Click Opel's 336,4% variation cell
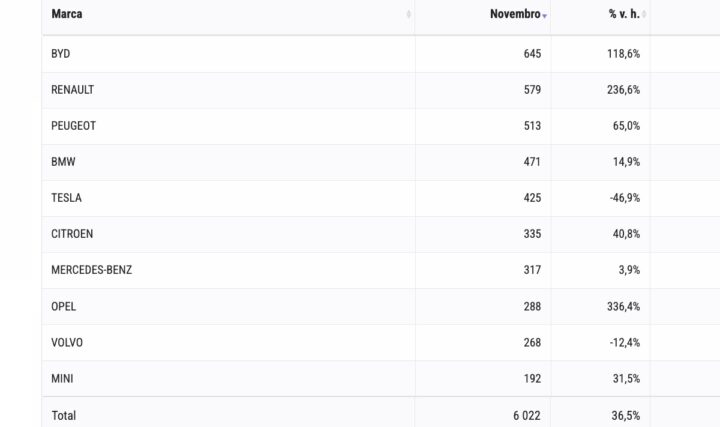Screen dimensions: 720x427 coord(623,306)
